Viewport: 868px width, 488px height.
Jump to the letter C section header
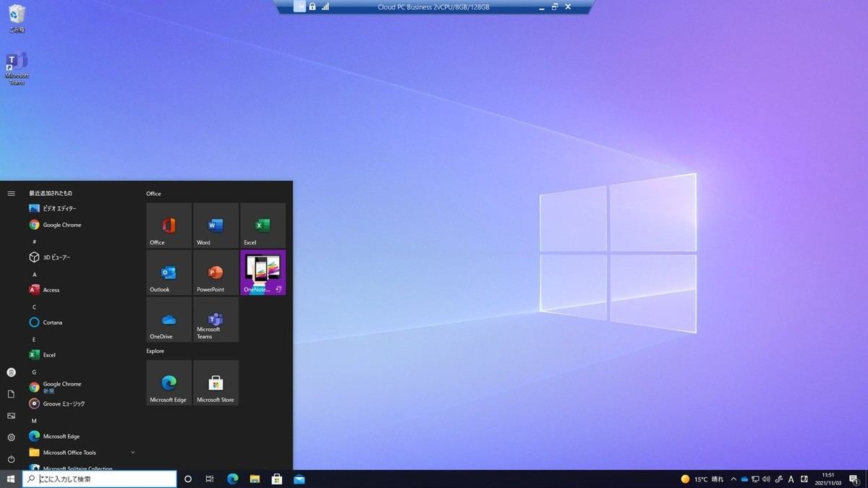pyautogui.click(x=34, y=307)
